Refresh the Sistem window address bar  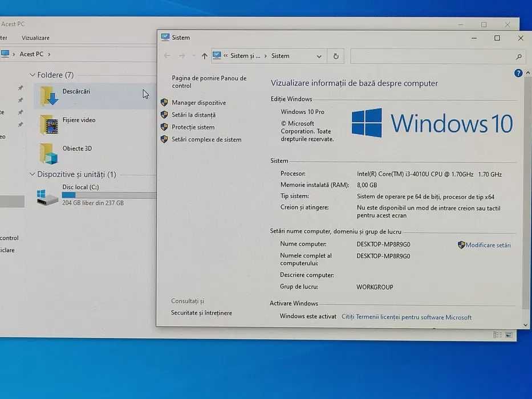click(335, 56)
